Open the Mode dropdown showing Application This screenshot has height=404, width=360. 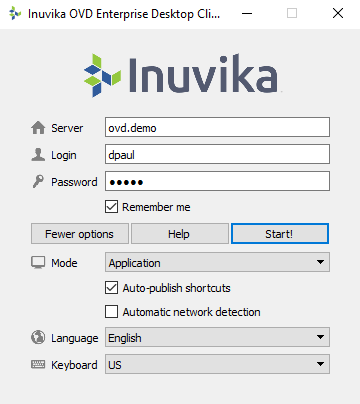pyautogui.click(x=217, y=262)
